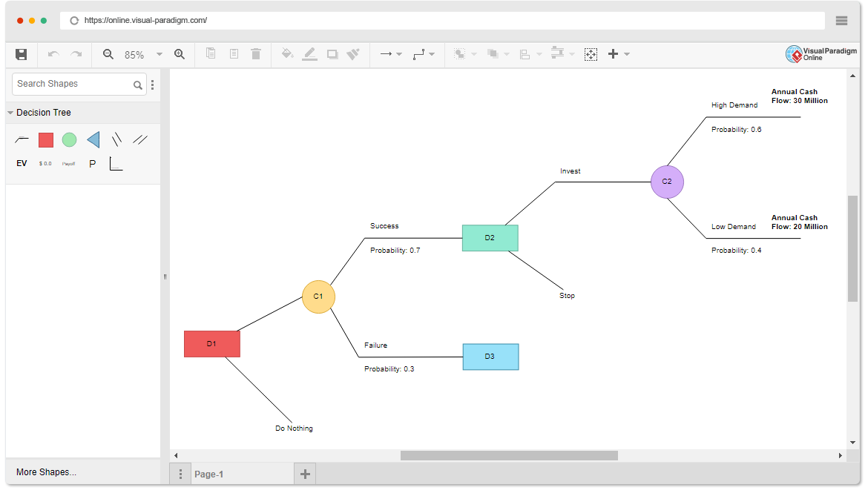
Task: Click the scroll left arrow
Action: click(176, 455)
